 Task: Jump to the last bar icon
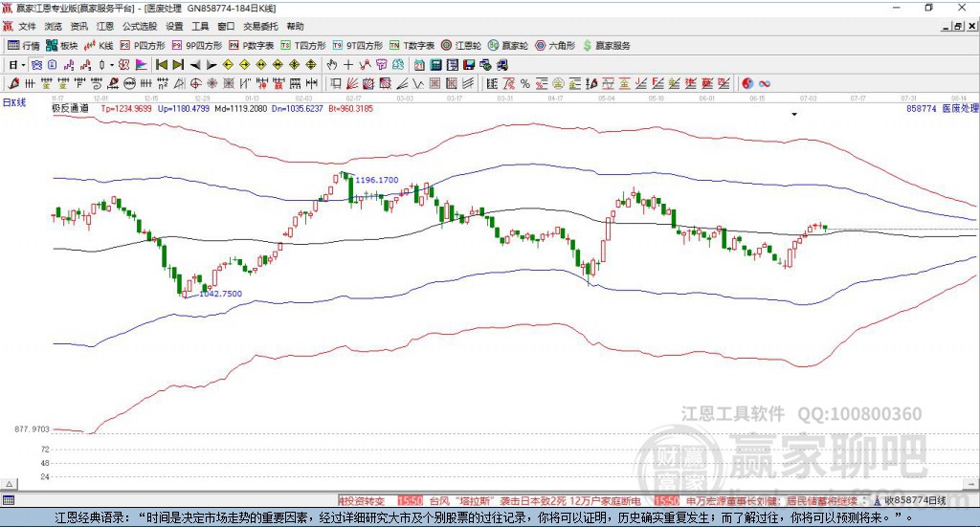click(178, 65)
